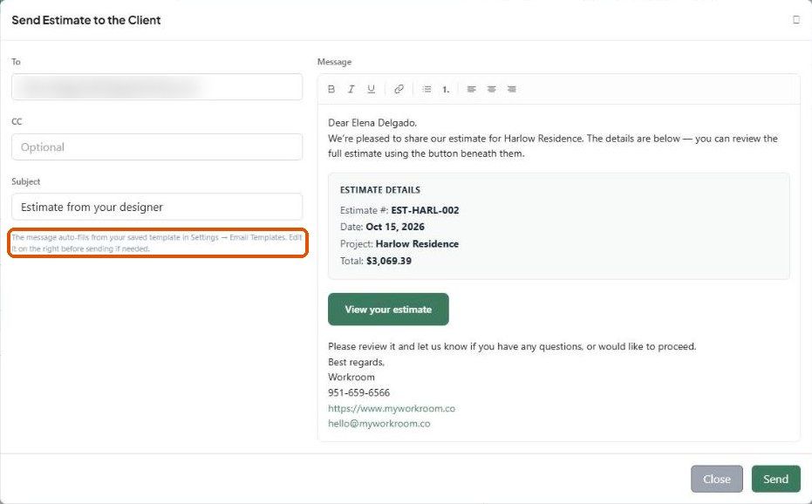
Task: Toggle bold formatting in message toolbar
Action: click(331, 89)
